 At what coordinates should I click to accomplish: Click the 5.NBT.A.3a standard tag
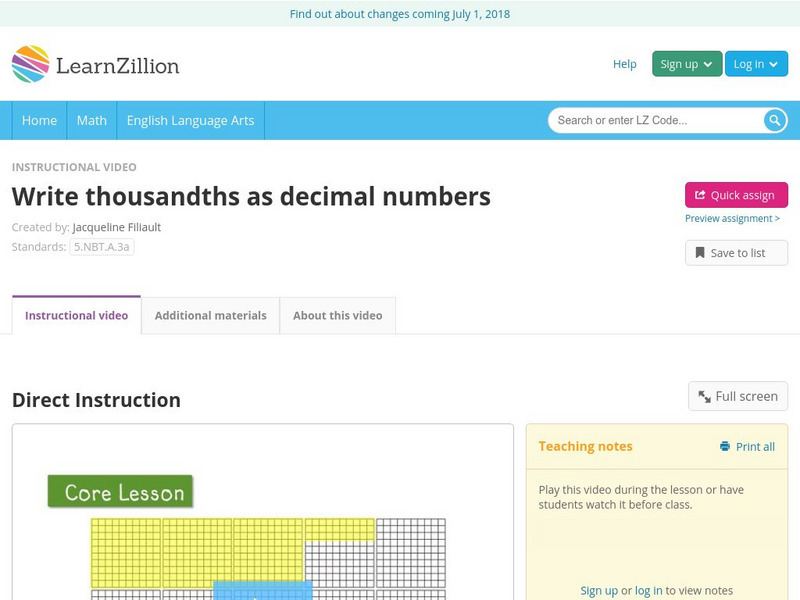(x=101, y=247)
